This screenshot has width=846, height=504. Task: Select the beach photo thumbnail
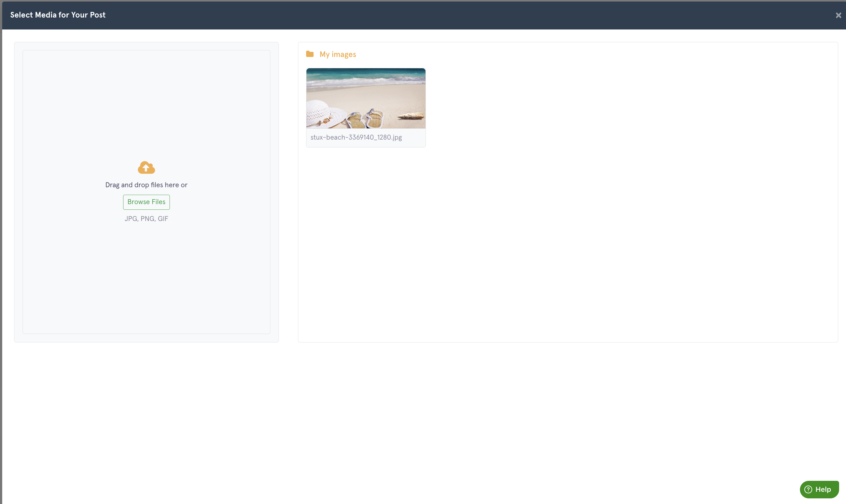tap(366, 98)
